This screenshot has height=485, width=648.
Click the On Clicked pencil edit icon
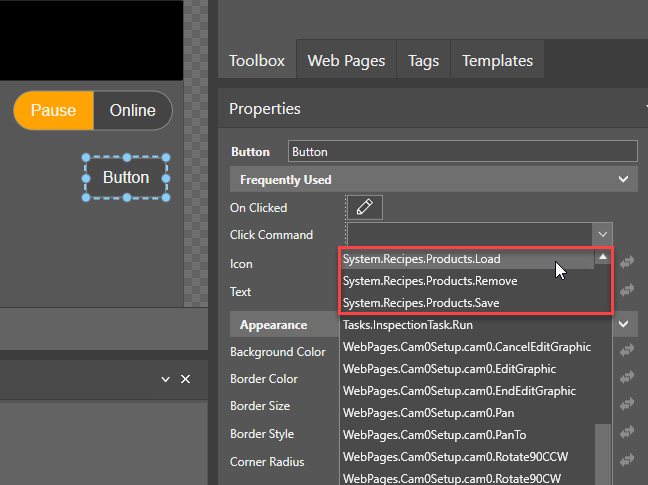coord(366,207)
